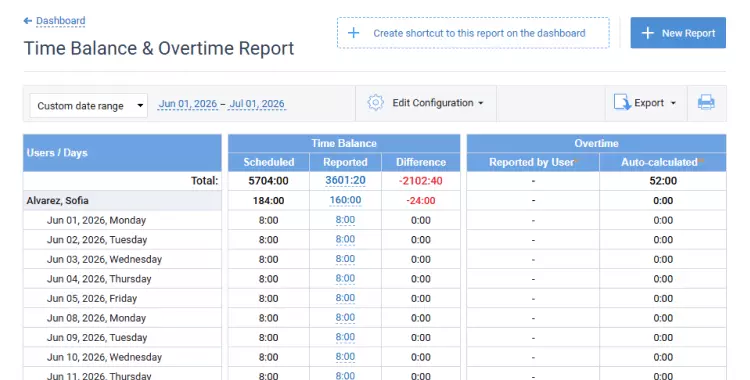
Task: Click the Time Balance group header
Action: [344, 143]
